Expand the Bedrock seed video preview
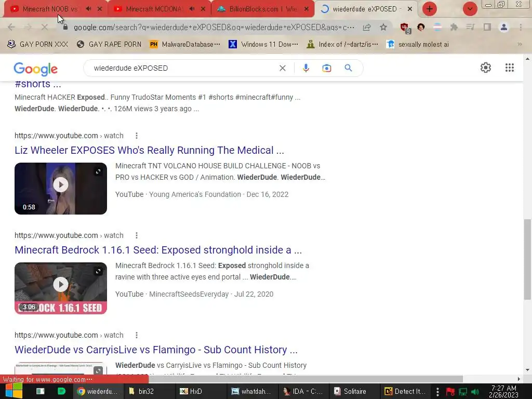Viewport: 532px width, 399px height. tap(98, 271)
